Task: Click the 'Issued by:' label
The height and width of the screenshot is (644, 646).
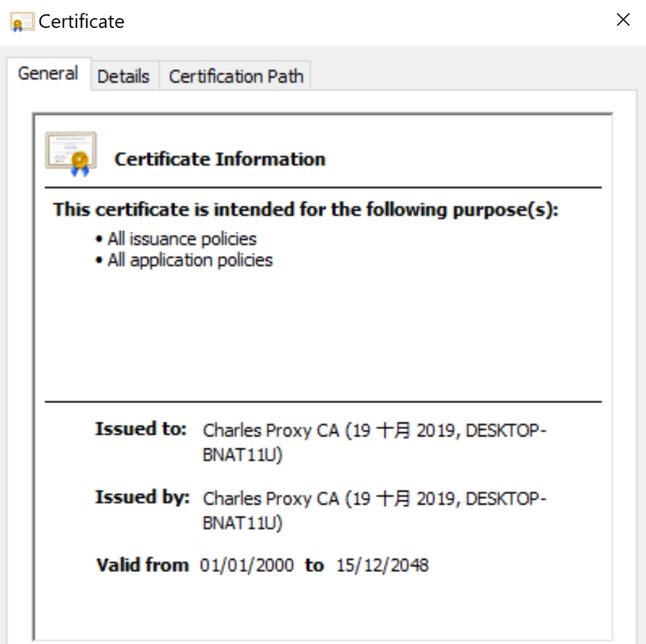Action: coord(143,497)
